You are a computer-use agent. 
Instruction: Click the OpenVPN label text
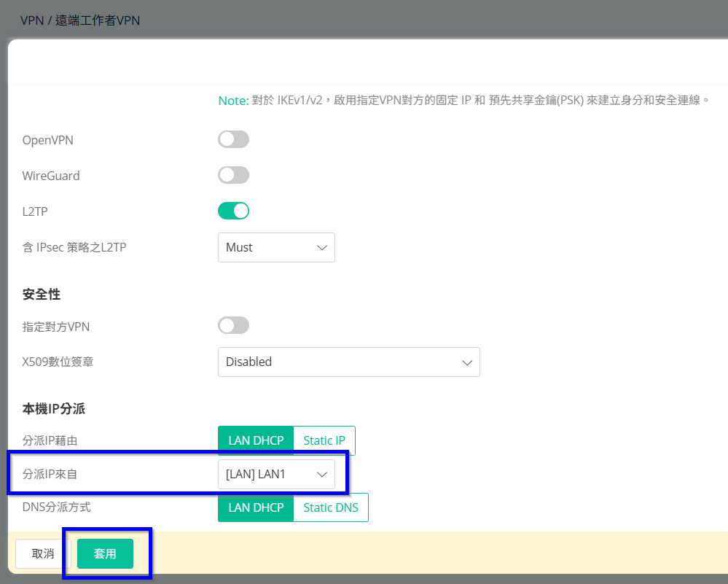coord(47,140)
